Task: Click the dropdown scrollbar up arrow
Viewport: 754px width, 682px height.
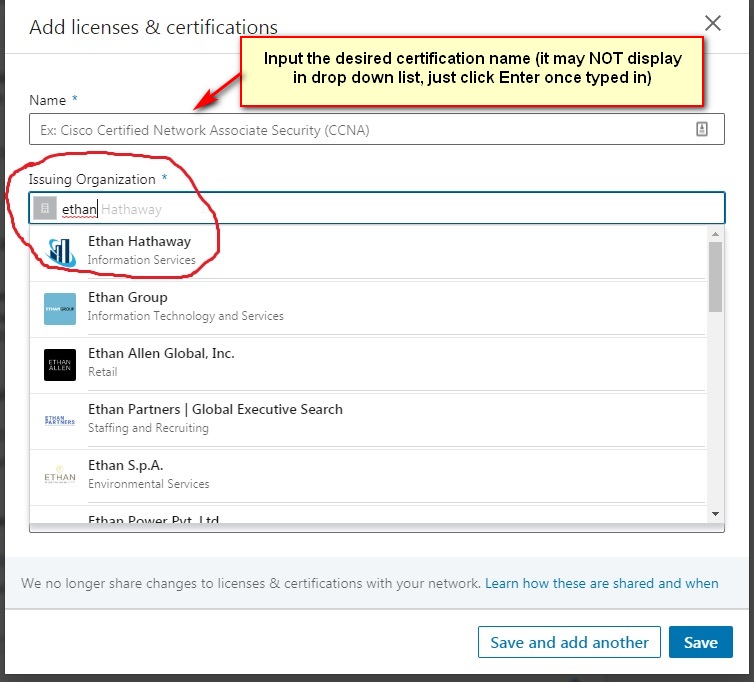Action: [716, 234]
